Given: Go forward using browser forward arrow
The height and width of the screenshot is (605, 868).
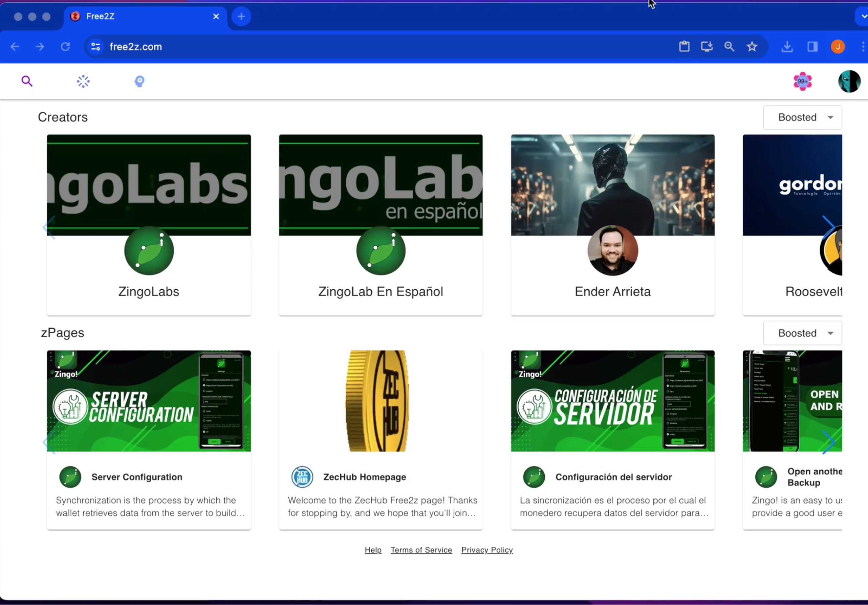Looking at the screenshot, I should click(x=40, y=46).
